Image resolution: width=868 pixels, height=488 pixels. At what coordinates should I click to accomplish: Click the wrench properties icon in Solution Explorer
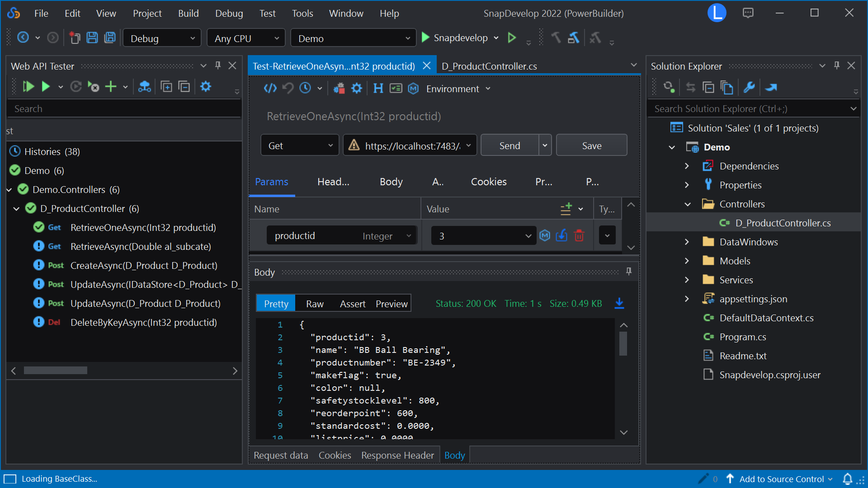(749, 88)
